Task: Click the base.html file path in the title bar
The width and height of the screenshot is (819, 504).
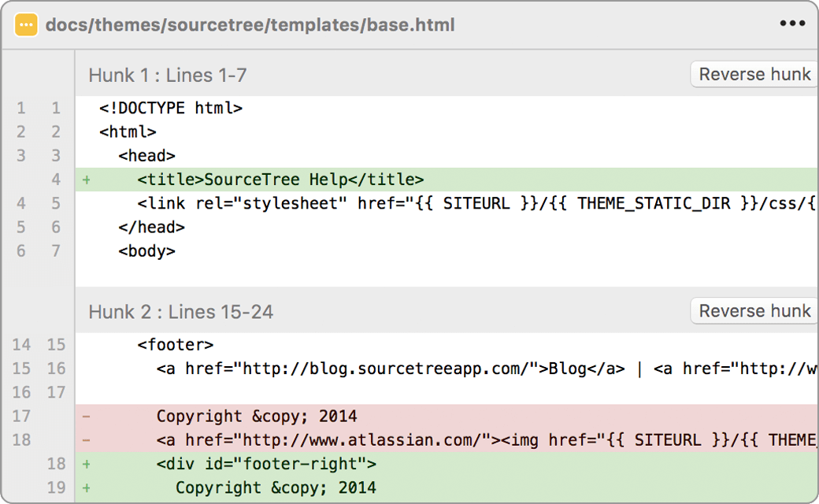Action: 250,24
